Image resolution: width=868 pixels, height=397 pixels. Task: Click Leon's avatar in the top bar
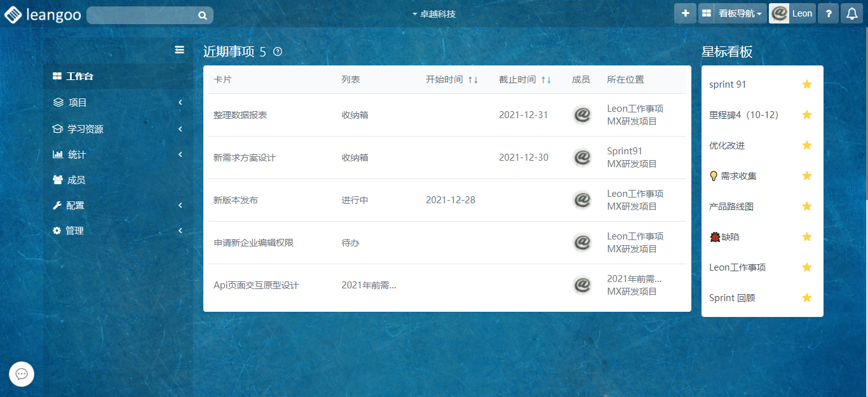click(779, 13)
